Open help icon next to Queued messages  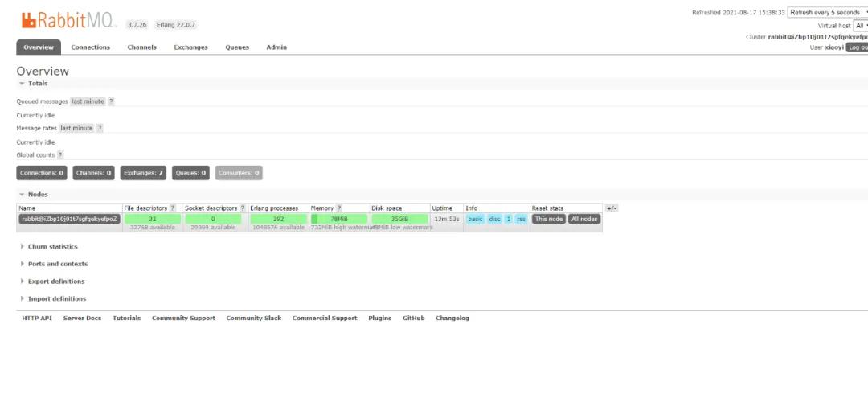point(111,101)
